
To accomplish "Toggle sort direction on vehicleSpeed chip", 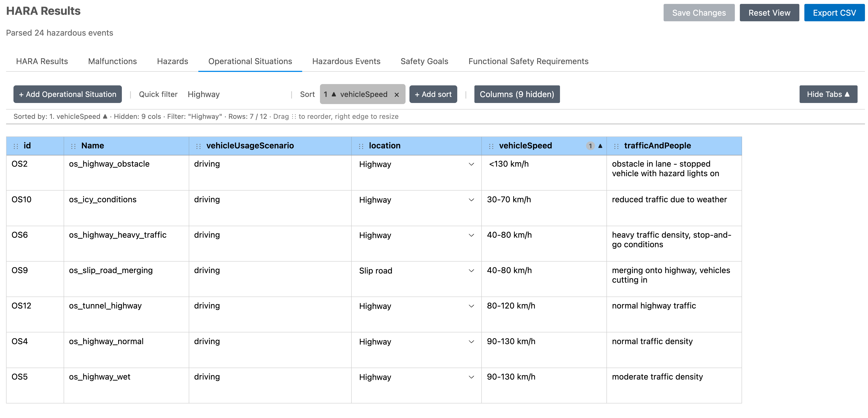I will (334, 94).
